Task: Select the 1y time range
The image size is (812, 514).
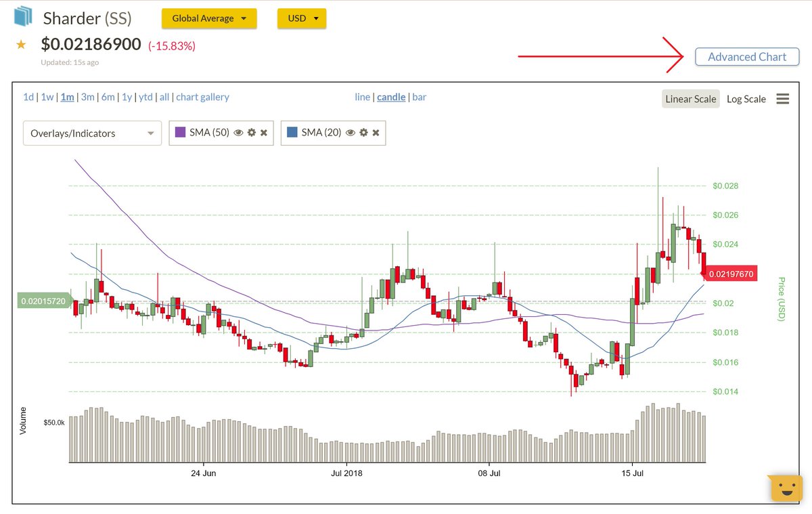Action: click(x=127, y=97)
